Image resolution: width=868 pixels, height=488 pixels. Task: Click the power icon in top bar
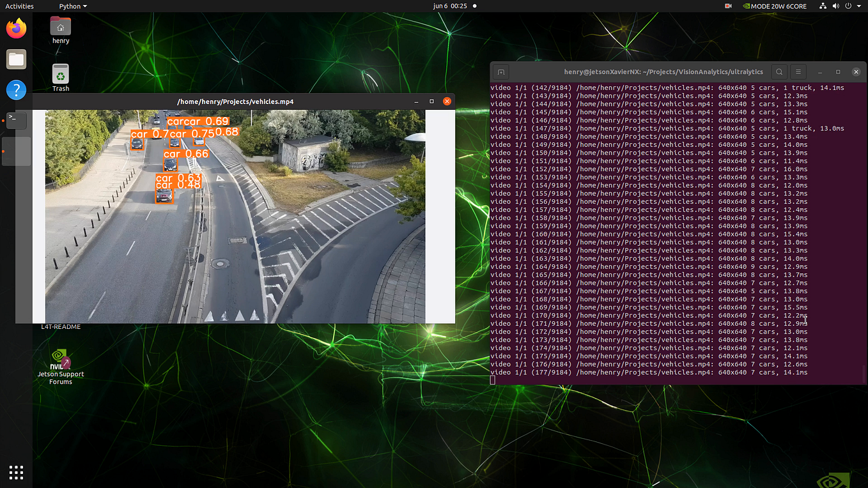[x=849, y=6]
